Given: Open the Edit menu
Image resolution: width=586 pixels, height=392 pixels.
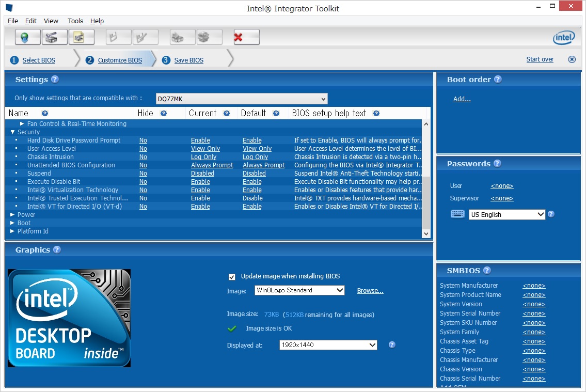Looking at the screenshot, I should (30, 21).
